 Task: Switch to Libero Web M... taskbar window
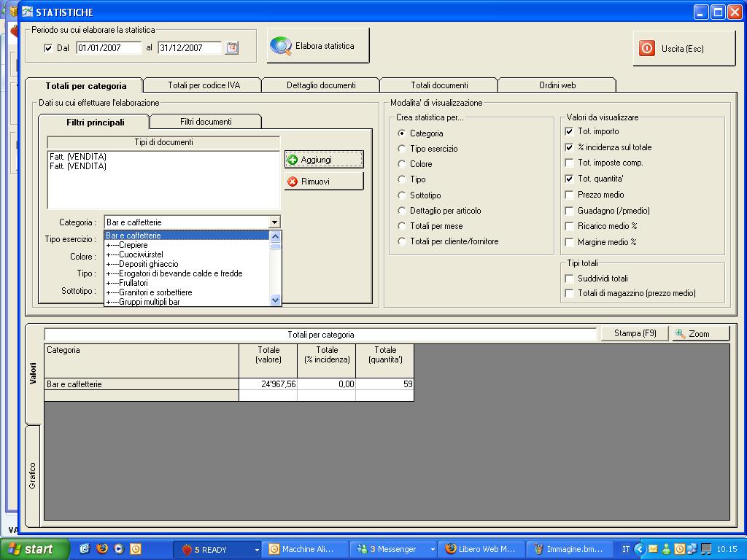[x=481, y=550]
